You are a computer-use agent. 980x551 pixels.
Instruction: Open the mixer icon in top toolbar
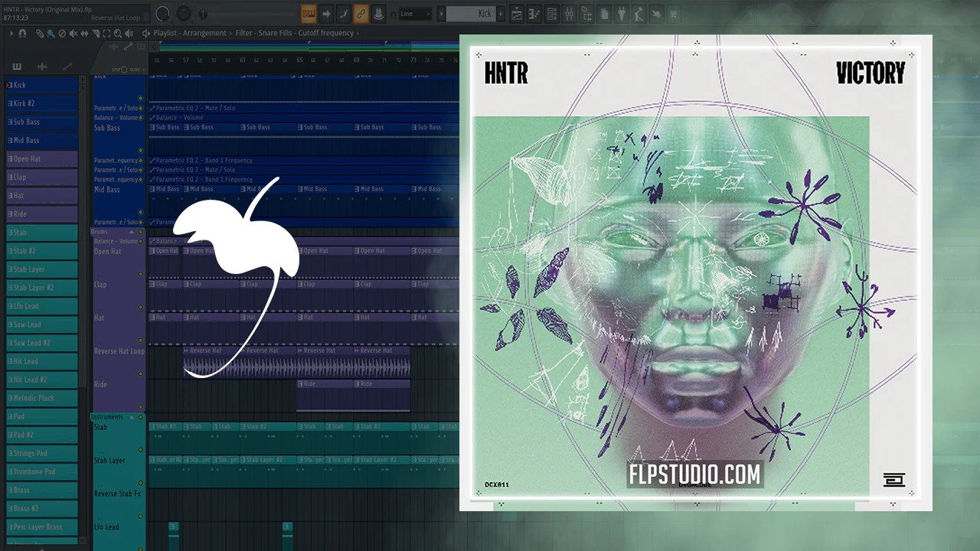pyautogui.click(x=569, y=14)
